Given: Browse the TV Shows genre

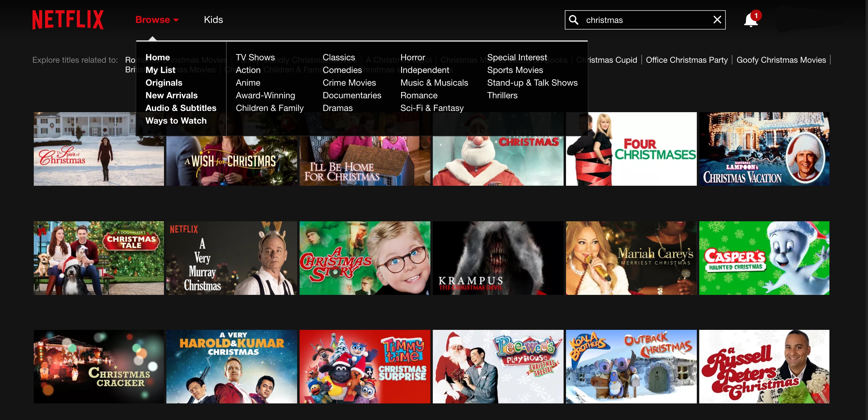Looking at the screenshot, I should (255, 57).
